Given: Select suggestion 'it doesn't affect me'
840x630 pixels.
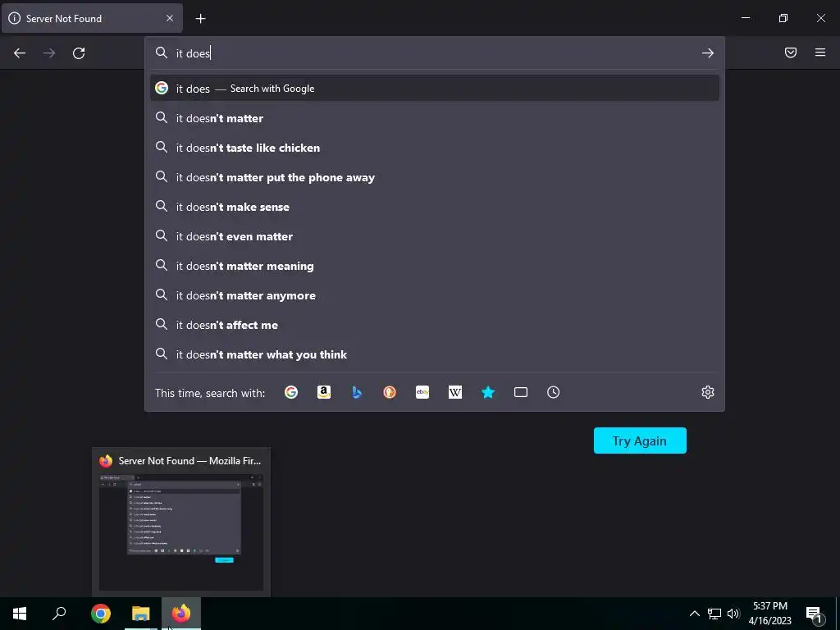Looking at the screenshot, I should (x=435, y=324).
